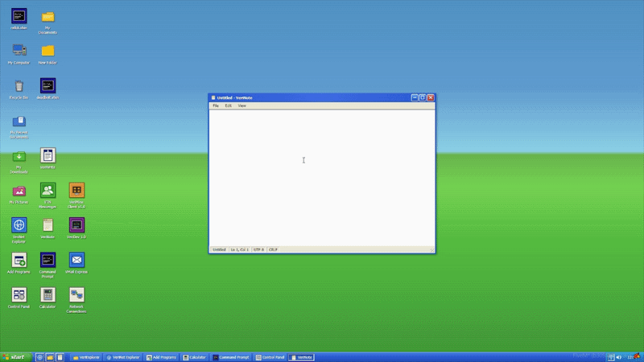The height and width of the screenshot is (362, 644).
Task: Open the View menu in VertNote
Action: 242,106
